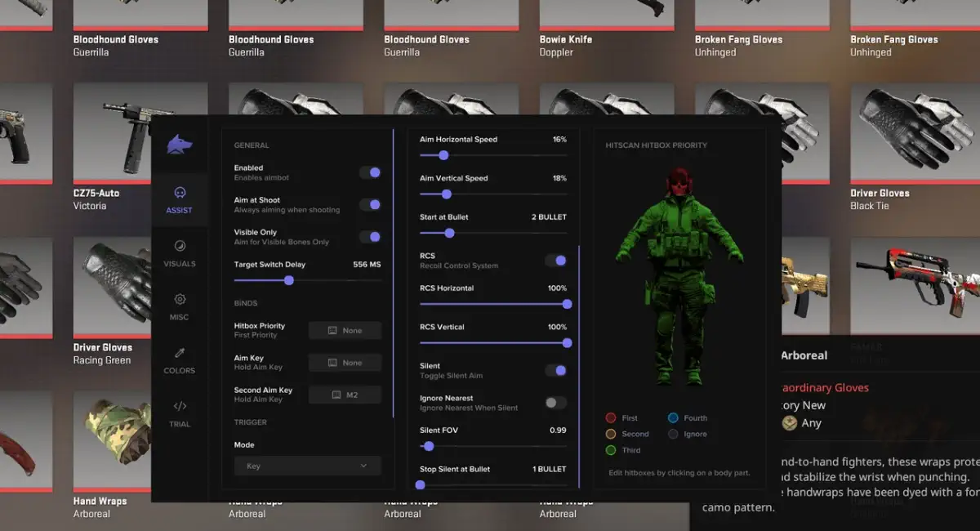The width and height of the screenshot is (980, 531).
Task: Change the Second Aim Key M2 bind
Action: (x=345, y=395)
